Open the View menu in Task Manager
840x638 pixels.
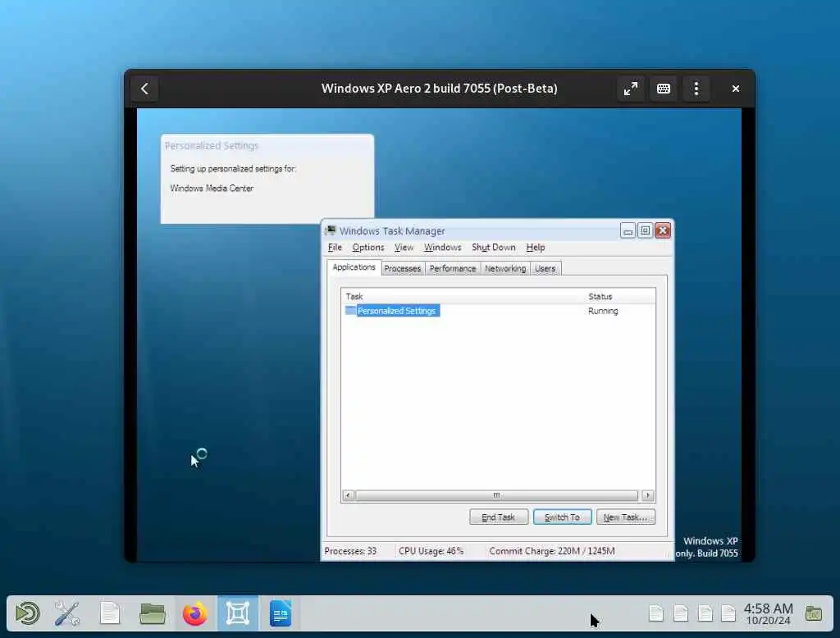coord(404,248)
